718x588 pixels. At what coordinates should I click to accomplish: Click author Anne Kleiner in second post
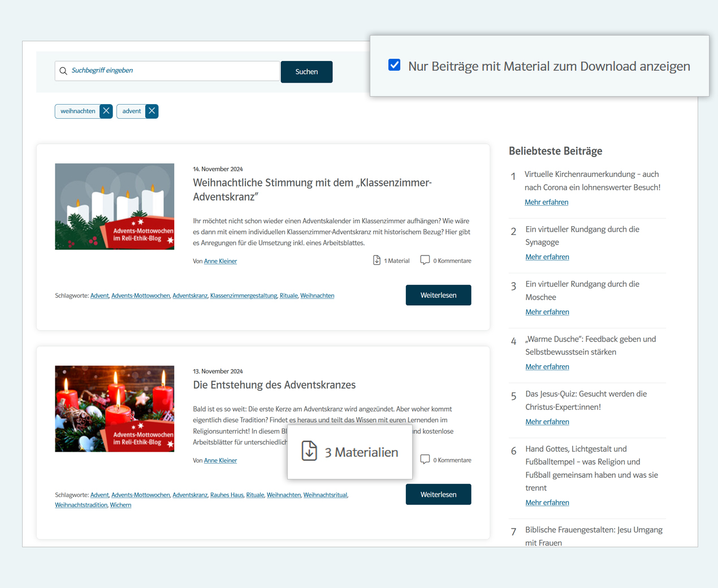pos(220,461)
